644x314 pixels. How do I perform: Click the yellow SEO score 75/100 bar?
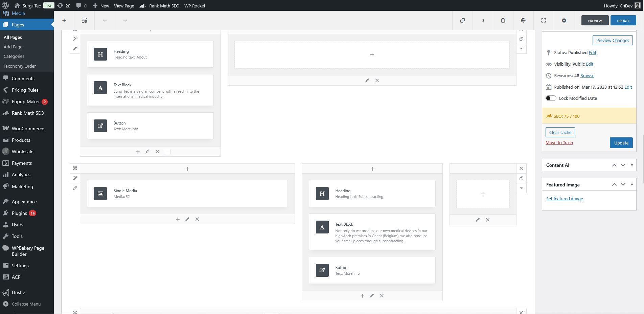pyautogui.click(x=589, y=116)
